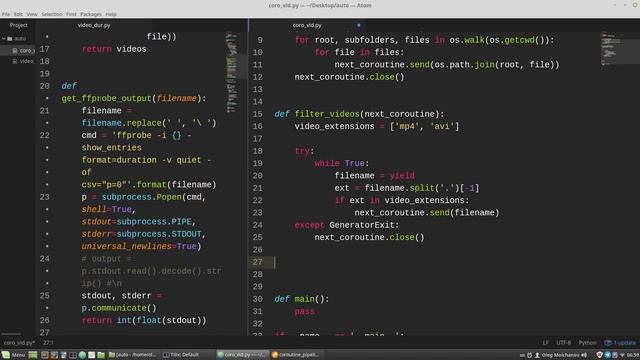Select the Project panel tab
The height and width of the screenshot is (360, 640).
[18, 25]
